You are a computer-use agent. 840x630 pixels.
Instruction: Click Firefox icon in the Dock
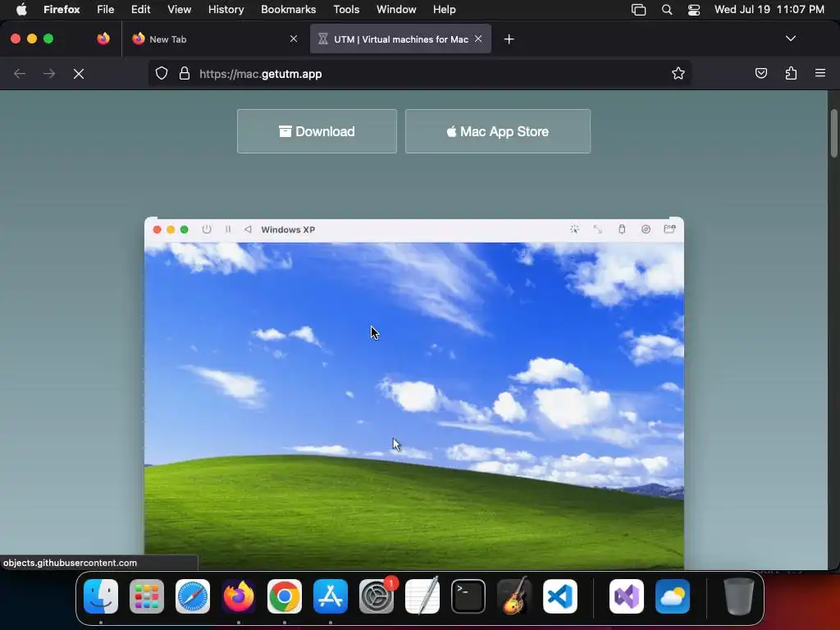(x=239, y=596)
